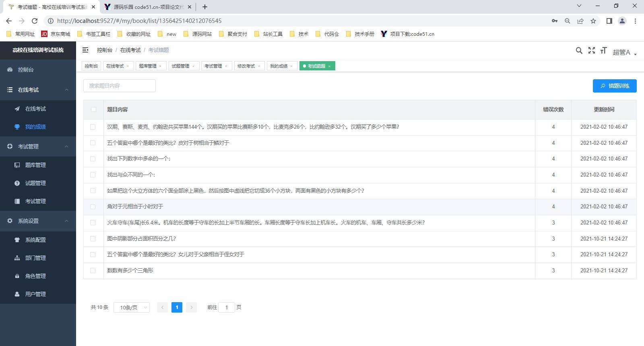This screenshot has width=644, height=346.
Task: Collapse the 考试管理 sidebar group
Action: (x=38, y=146)
